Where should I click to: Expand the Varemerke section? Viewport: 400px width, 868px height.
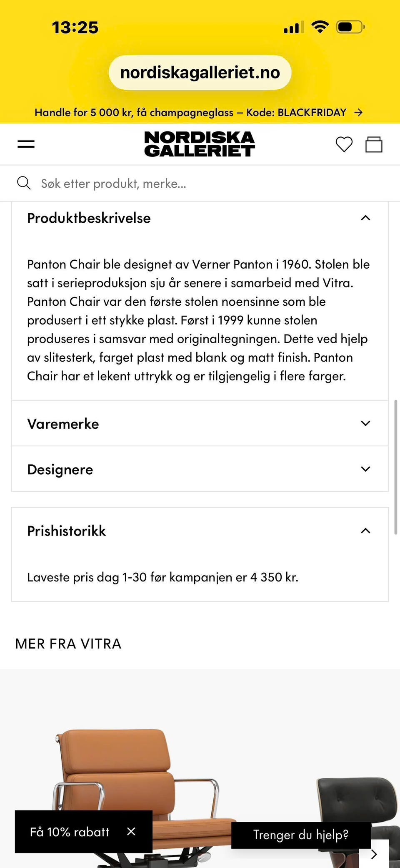[x=365, y=423]
